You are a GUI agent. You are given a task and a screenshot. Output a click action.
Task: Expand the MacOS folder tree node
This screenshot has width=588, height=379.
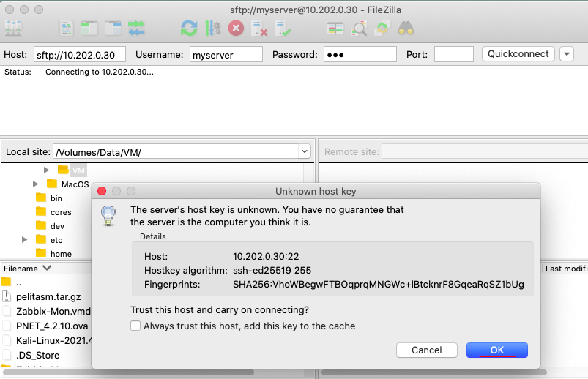pyautogui.click(x=36, y=184)
